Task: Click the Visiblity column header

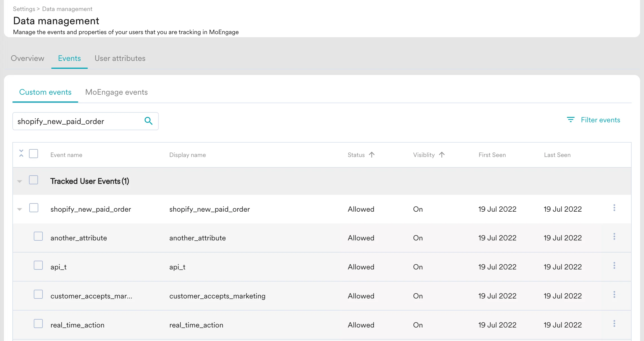Action: (424, 155)
